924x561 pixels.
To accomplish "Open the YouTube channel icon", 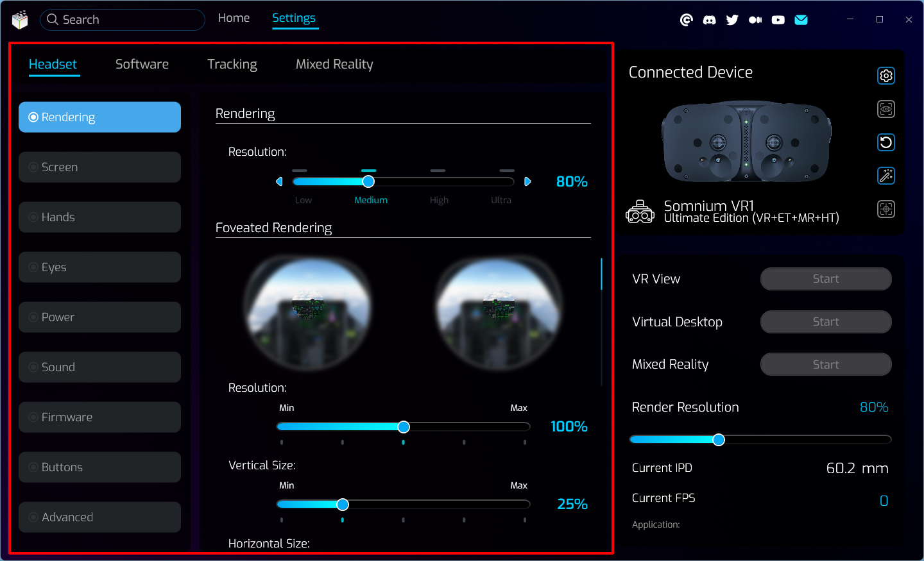I will coord(778,20).
